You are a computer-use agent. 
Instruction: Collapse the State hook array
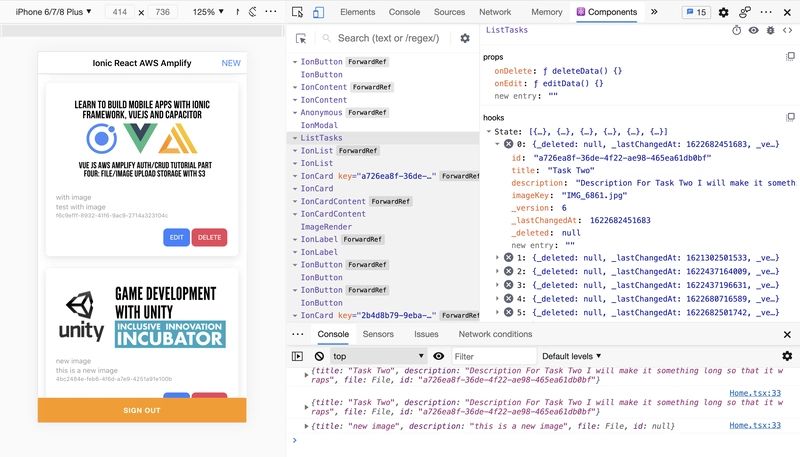[x=488, y=132]
